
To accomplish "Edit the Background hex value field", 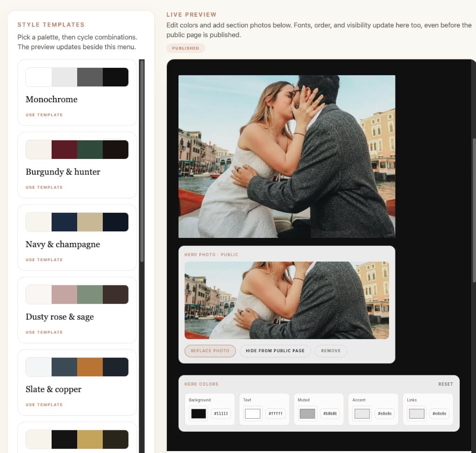I will [x=221, y=414].
